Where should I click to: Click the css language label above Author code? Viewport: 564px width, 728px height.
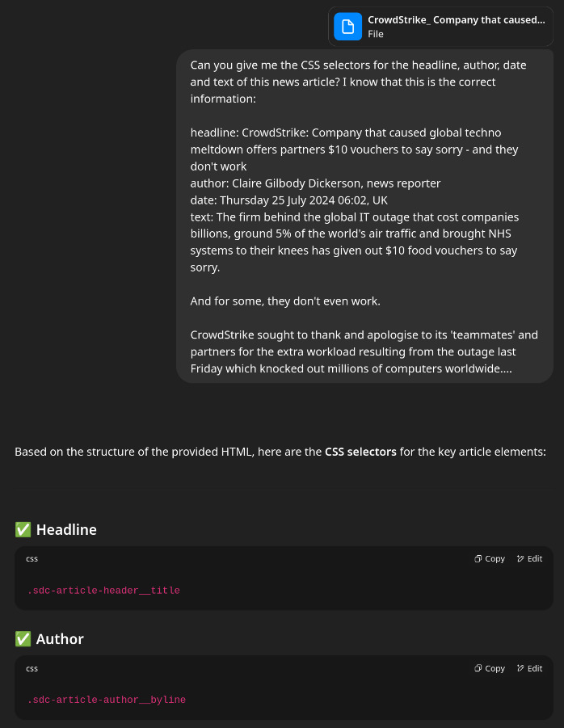32,668
